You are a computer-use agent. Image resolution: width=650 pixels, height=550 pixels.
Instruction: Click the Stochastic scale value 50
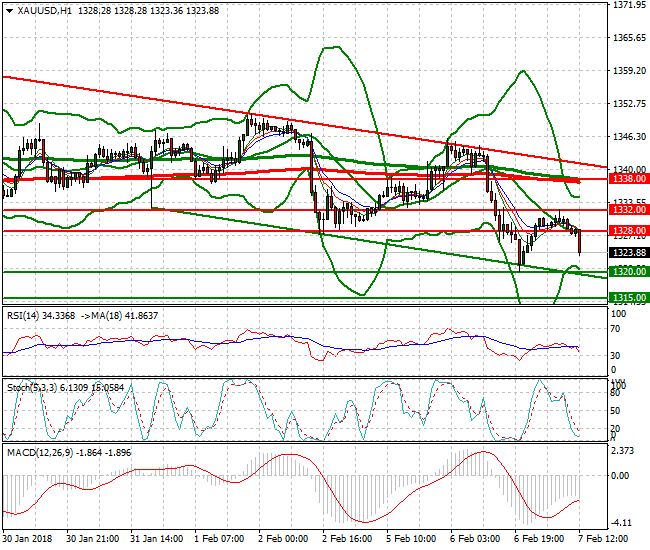[616, 411]
